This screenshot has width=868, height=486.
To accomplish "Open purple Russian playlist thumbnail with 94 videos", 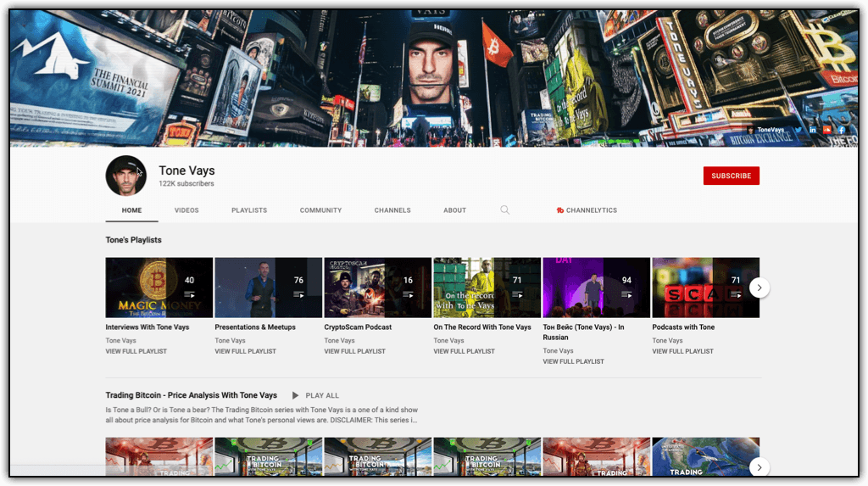I will [x=596, y=288].
